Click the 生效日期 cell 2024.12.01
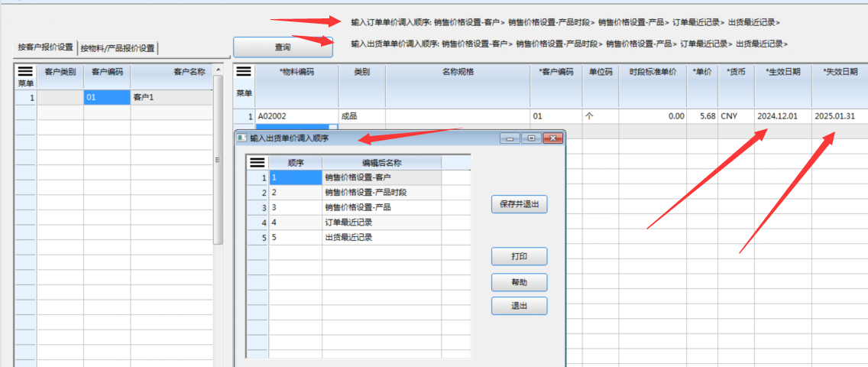 point(782,116)
